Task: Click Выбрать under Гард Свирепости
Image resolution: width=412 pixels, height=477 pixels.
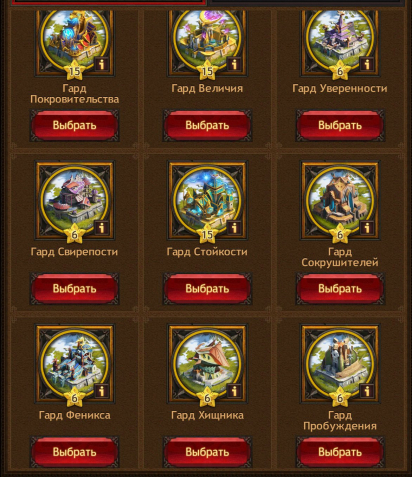Action: coord(74,289)
